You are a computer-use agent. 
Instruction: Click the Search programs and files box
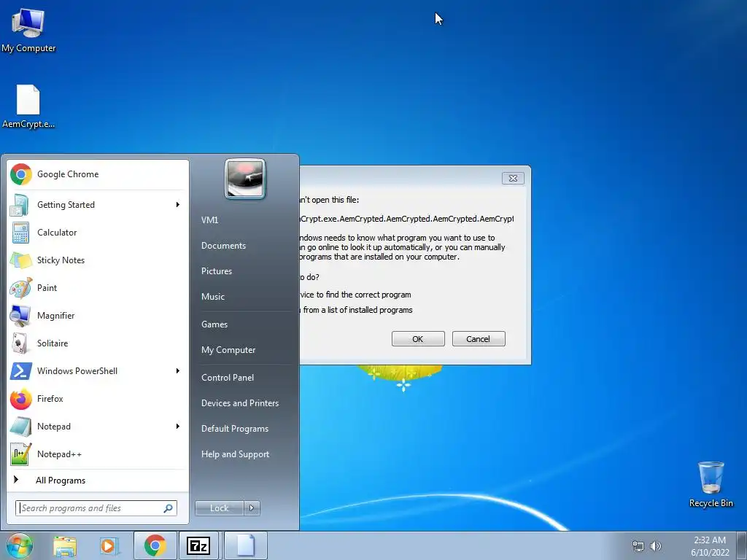(x=96, y=508)
